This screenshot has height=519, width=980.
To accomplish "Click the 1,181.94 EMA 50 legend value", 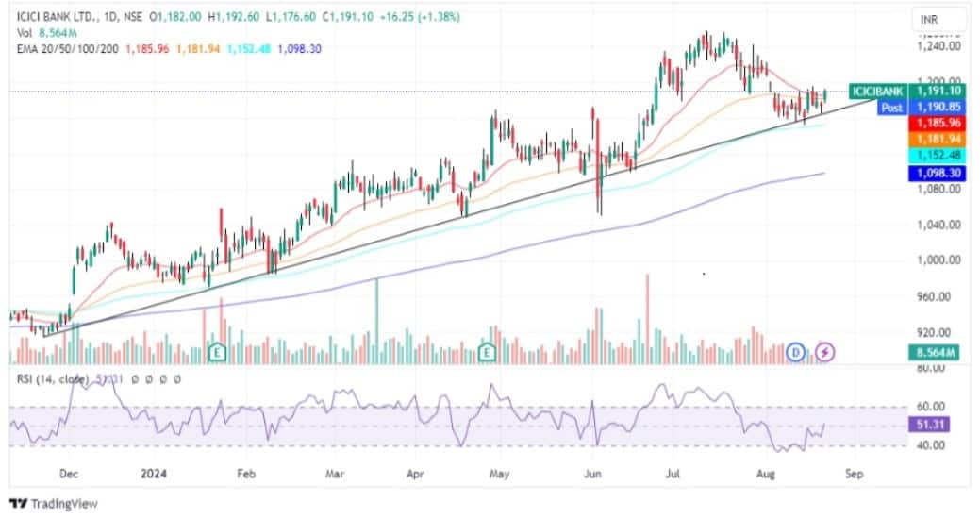I will coord(198,49).
